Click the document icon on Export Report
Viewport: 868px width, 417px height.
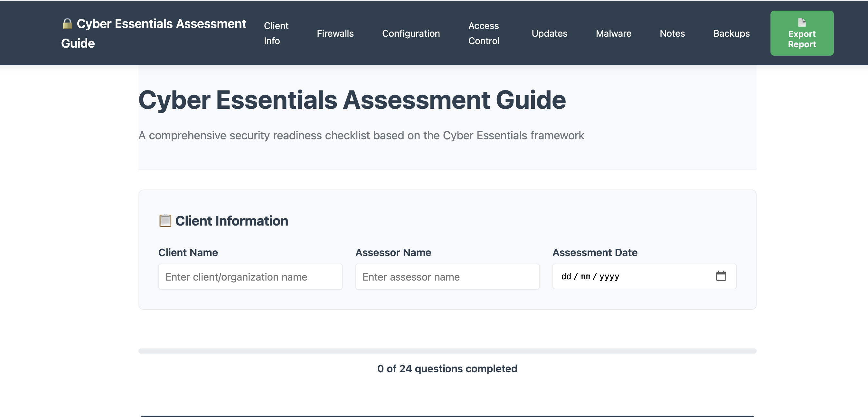[802, 23]
